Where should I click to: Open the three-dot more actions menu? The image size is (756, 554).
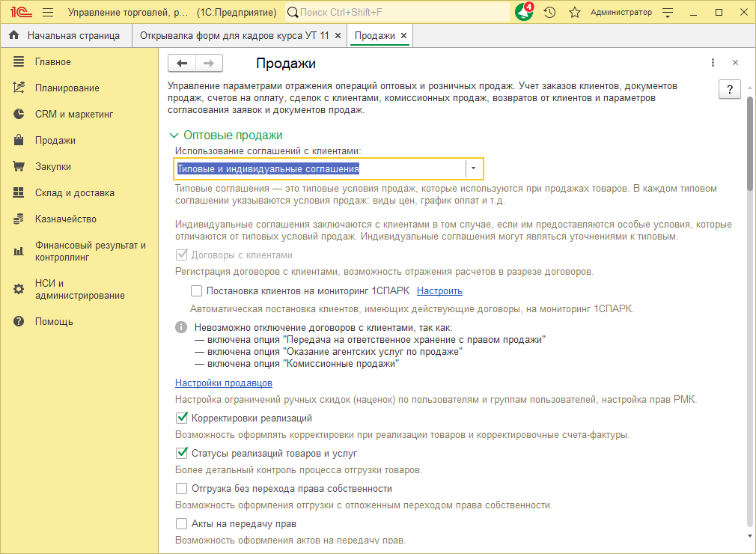pyautogui.click(x=713, y=63)
